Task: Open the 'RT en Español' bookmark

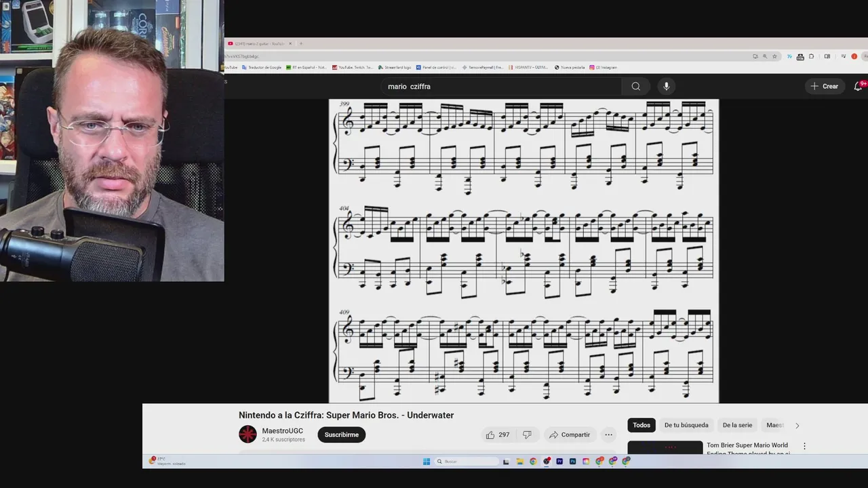Action: [x=307, y=67]
